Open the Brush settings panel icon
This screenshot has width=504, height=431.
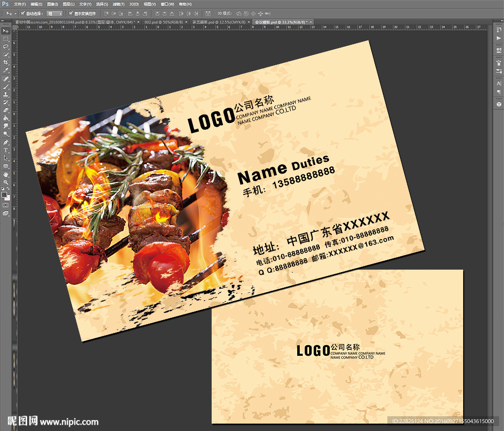pos(499,71)
